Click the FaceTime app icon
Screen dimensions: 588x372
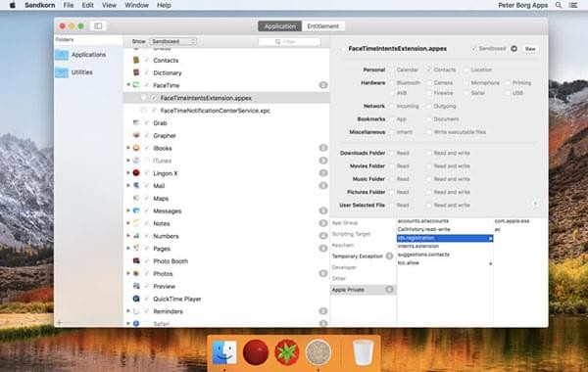coord(136,85)
